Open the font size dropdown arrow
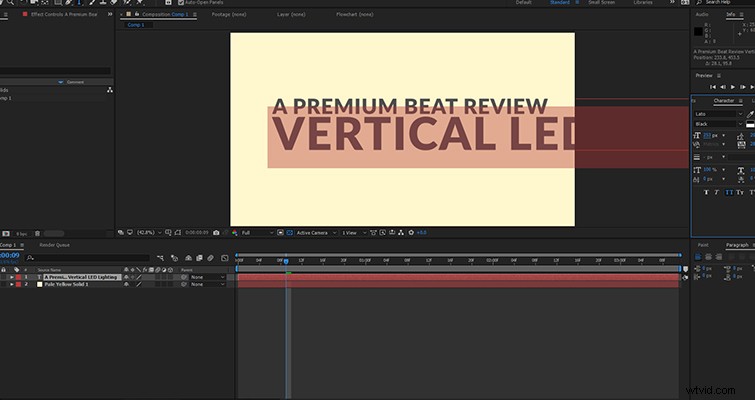755x400 pixels. [723, 136]
